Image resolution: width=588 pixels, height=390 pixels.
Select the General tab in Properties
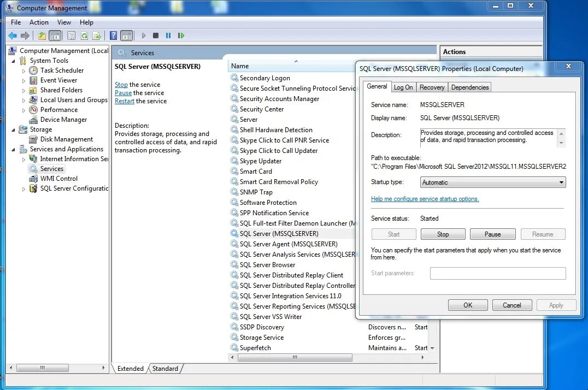377,86
